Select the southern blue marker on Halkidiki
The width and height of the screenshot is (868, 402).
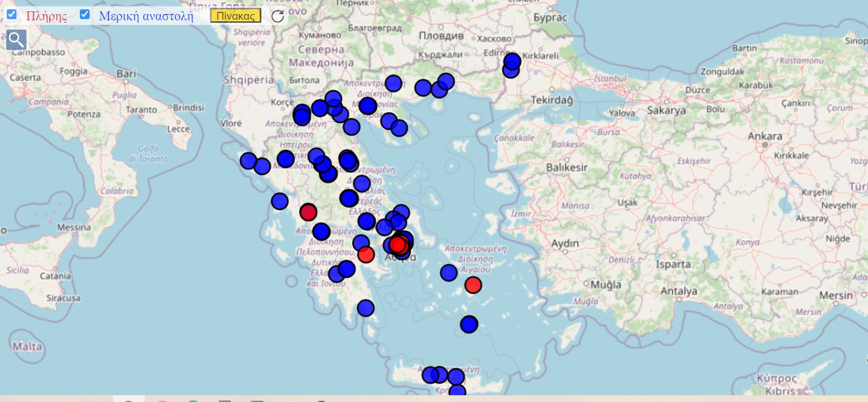click(x=399, y=128)
